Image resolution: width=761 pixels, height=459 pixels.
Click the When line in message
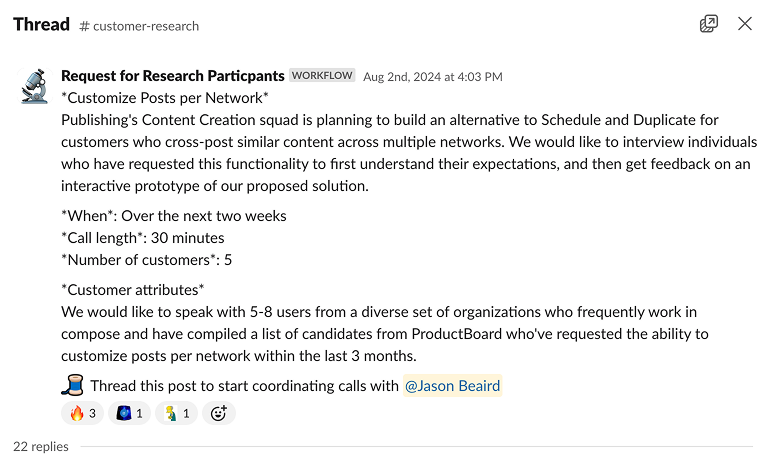[174, 216]
